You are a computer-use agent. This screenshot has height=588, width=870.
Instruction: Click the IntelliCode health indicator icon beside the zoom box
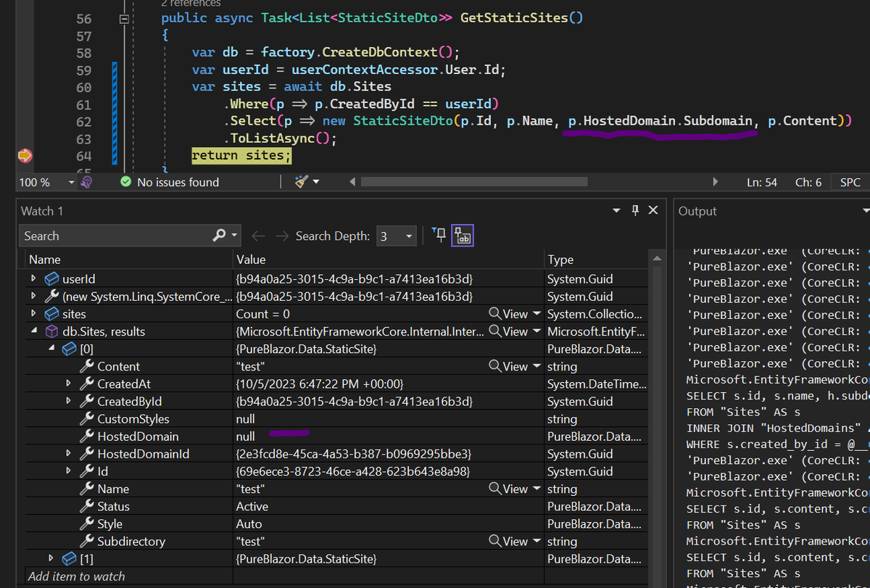pos(86,182)
